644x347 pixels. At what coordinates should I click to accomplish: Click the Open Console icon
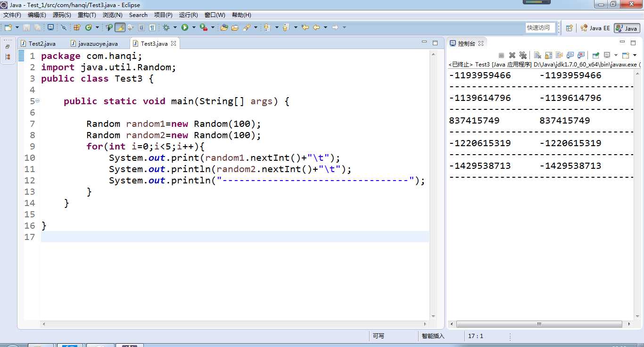pyautogui.click(x=626, y=55)
